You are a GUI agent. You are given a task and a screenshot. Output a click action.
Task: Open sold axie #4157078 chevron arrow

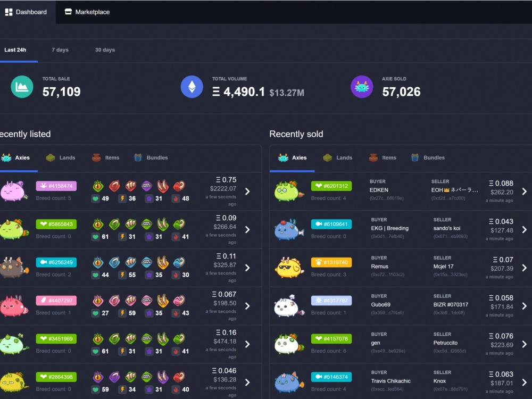[x=525, y=344]
